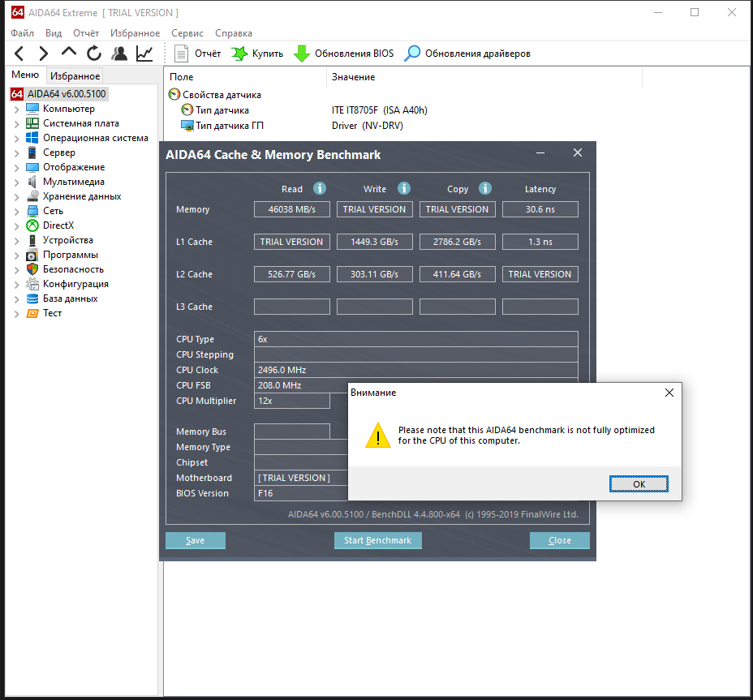Expand the Системная плата tree node

pos(16,123)
